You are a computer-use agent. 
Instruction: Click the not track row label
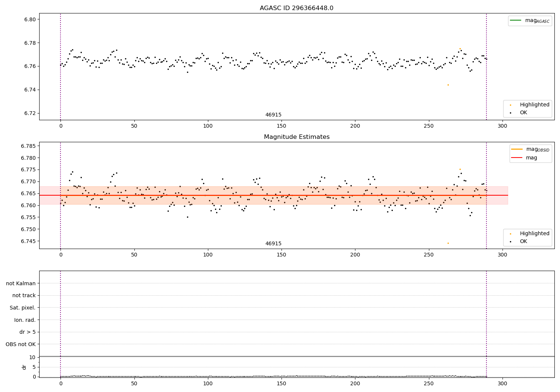24,295
